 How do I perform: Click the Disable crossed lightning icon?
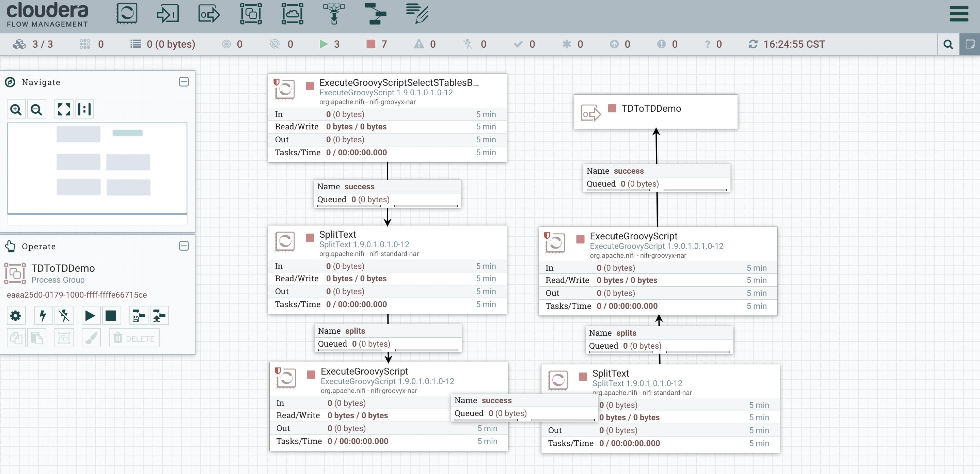(x=64, y=315)
